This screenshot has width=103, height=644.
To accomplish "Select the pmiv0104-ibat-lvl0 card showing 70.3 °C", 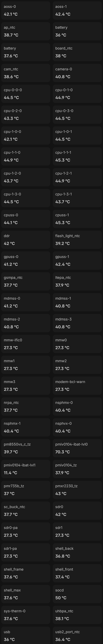I will point(77,448).
